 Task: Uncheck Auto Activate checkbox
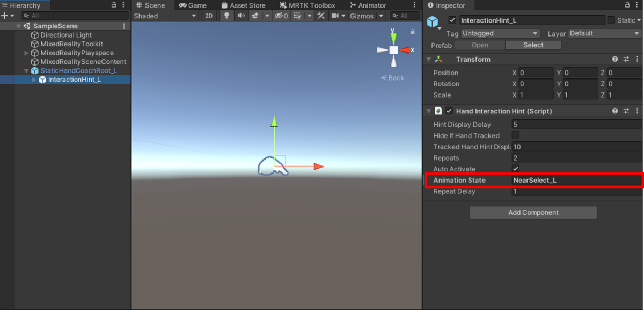[516, 169]
